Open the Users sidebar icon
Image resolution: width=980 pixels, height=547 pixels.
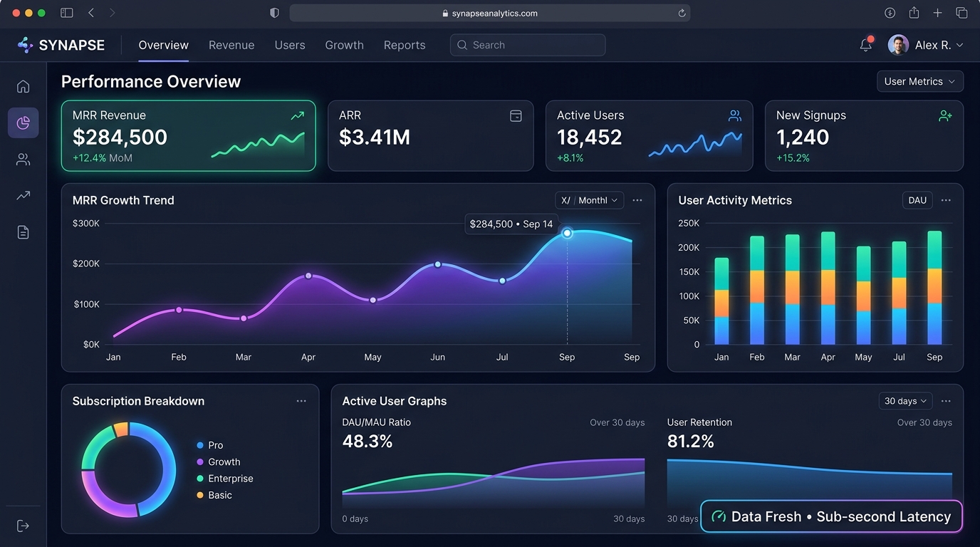(x=24, y=160)
